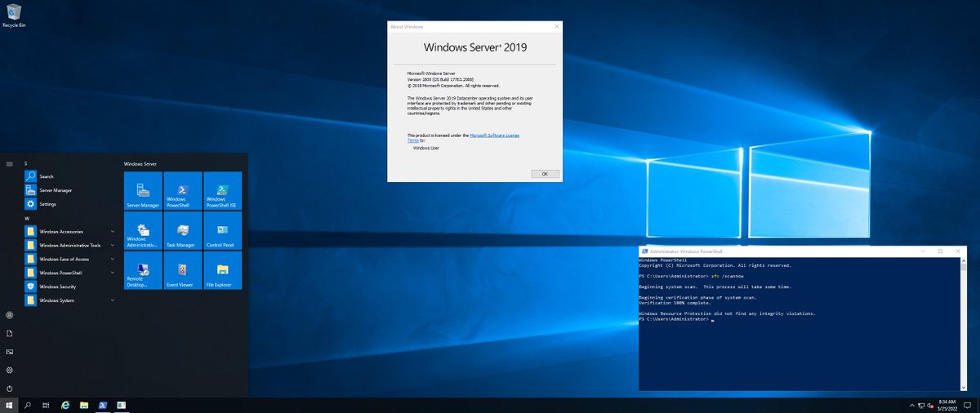980x413 pixels.
Task: Click the 'Windows Resource Protection did not find' line
Action: pos(727,313)
